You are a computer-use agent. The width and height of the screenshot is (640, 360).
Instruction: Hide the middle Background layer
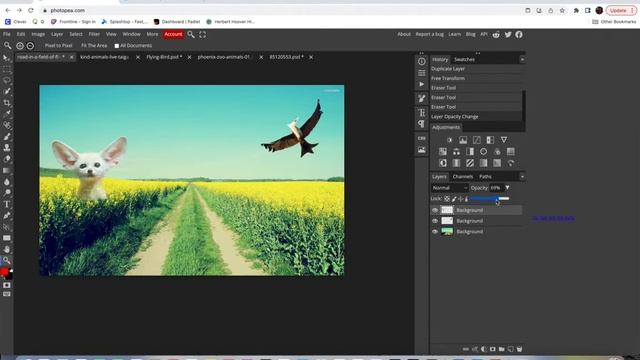pyautogui.click(x=435, y=221)
